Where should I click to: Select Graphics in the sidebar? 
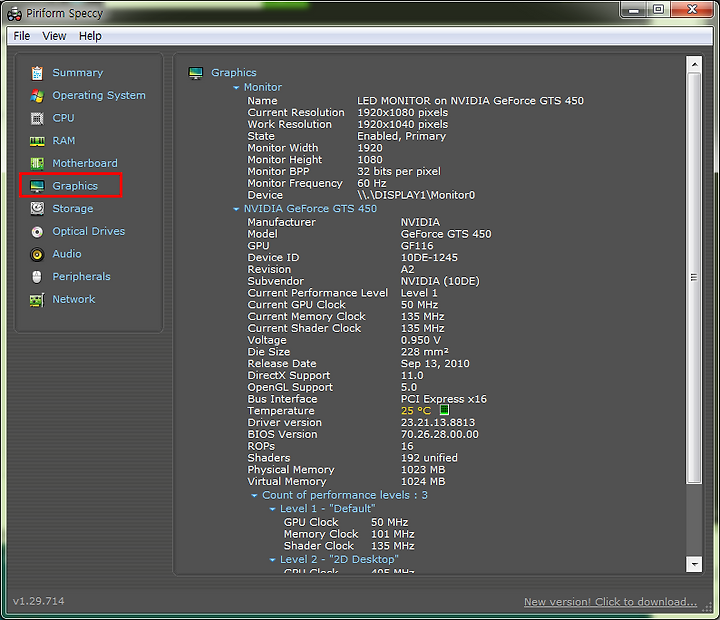tap(75, 186)
